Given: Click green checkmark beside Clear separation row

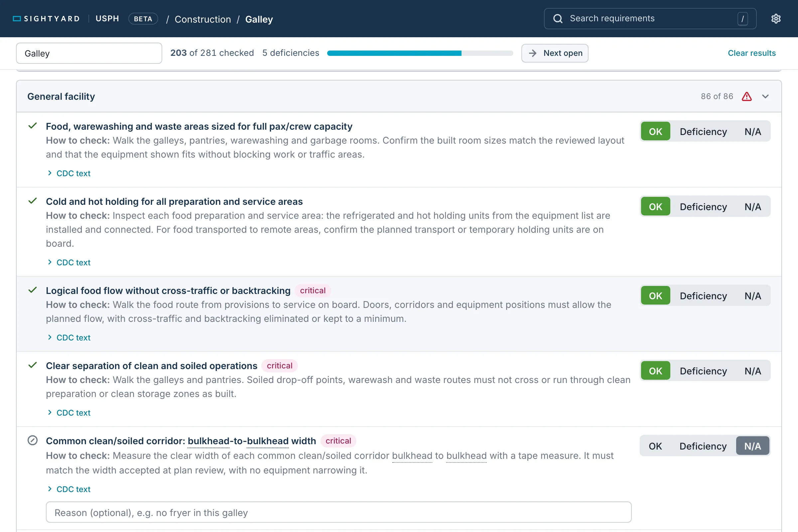Looking at the screenshot, I should [33, 365].
